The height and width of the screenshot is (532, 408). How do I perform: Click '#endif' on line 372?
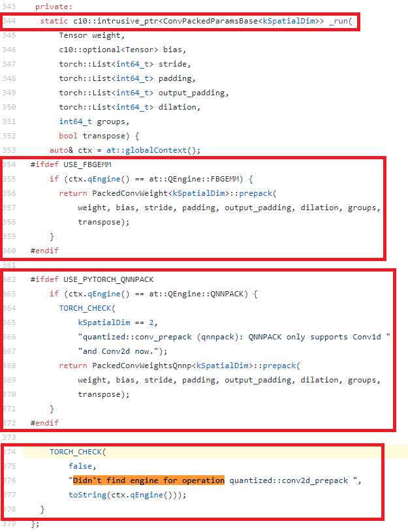[44, 423]
